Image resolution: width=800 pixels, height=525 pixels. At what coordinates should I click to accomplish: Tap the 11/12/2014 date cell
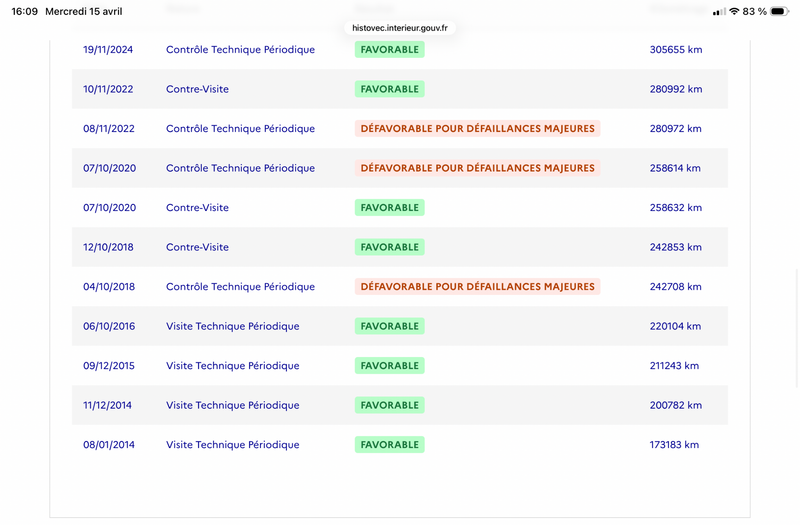point(108,405)
